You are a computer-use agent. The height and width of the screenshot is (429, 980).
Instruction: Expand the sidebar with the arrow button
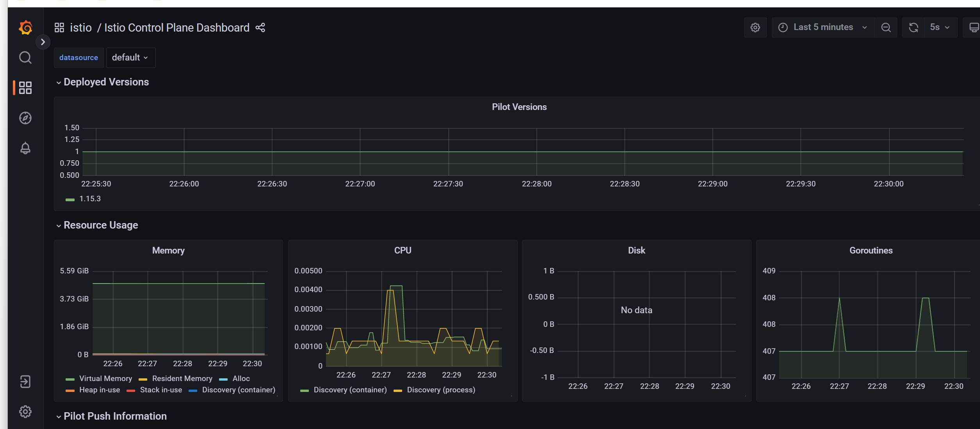[x=43, y=42]
